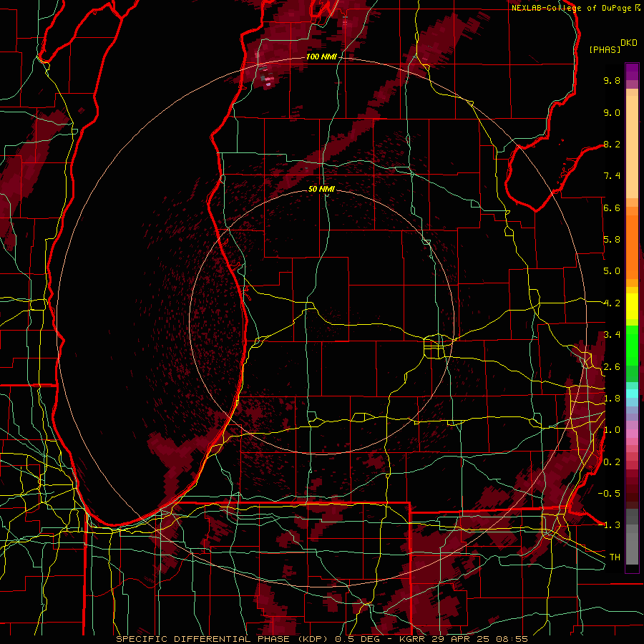Click the 50 NMI range ring label
This screenshot has width=644, height=644.
(321, 189)
